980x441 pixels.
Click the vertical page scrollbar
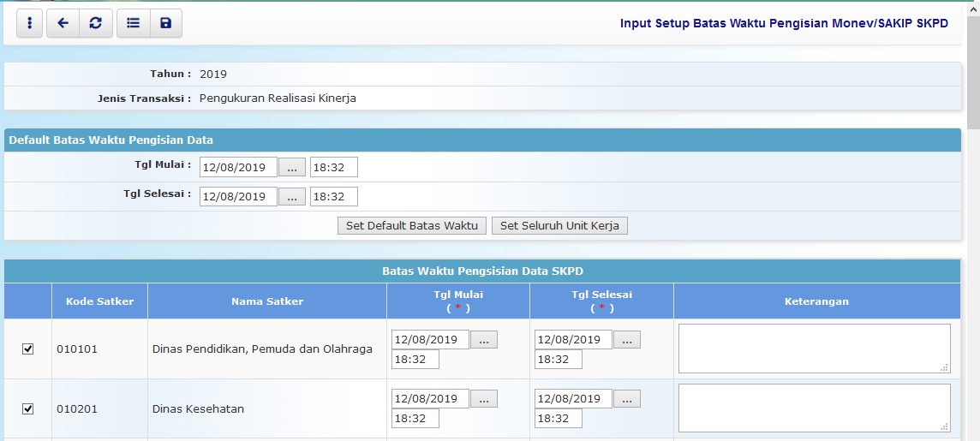[973, 257]
